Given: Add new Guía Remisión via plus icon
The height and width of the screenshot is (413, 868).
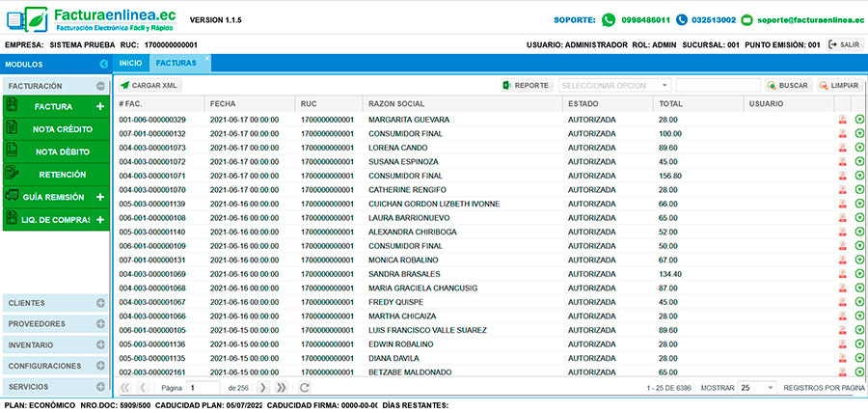Looking at the screenshot, I should pos(100,197).
